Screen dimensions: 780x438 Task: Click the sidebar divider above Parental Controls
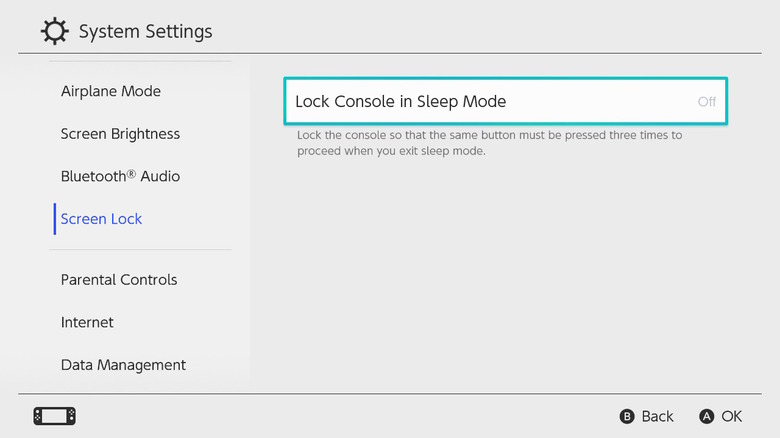click(x=140, y=250)
